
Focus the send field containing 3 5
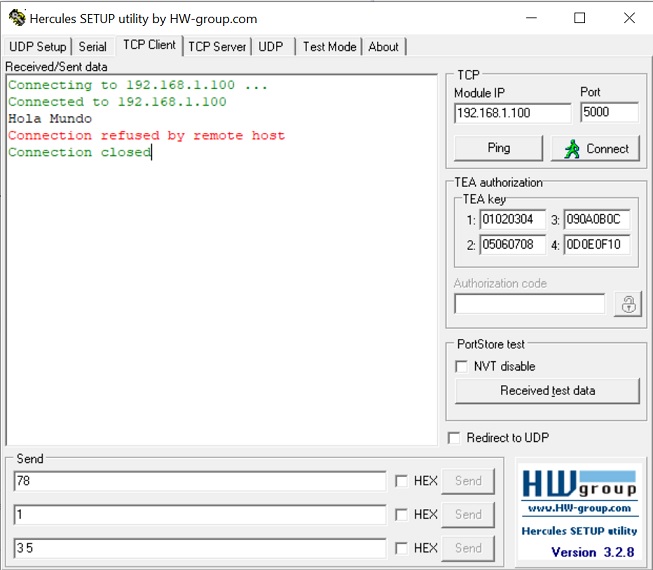(200, 548)
